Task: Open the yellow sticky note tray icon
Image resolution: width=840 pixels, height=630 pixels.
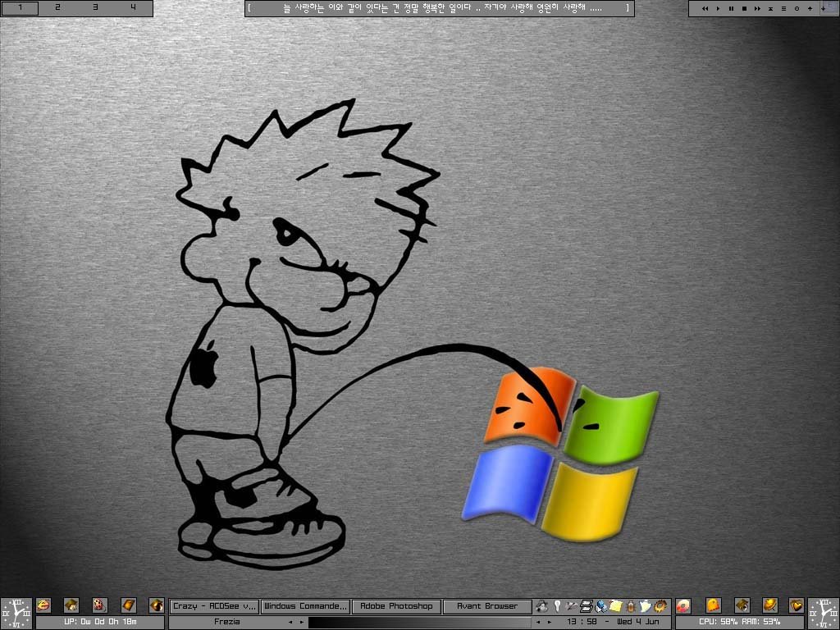Action: [x=616, y=606]
